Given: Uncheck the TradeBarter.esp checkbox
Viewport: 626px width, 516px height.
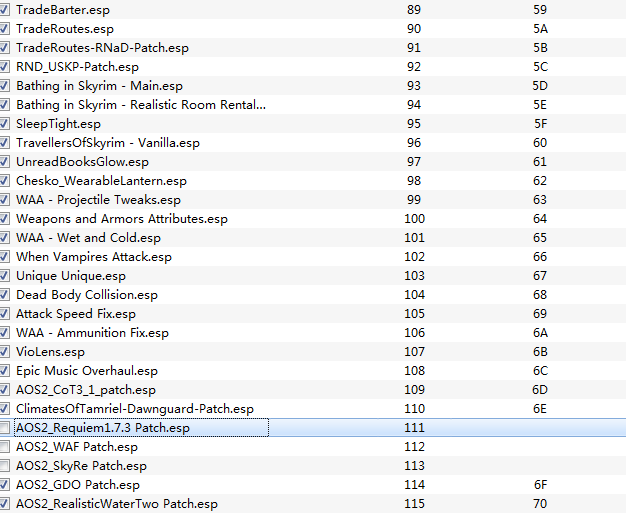Looking at the screenshot, I should [x=4, y=10].
